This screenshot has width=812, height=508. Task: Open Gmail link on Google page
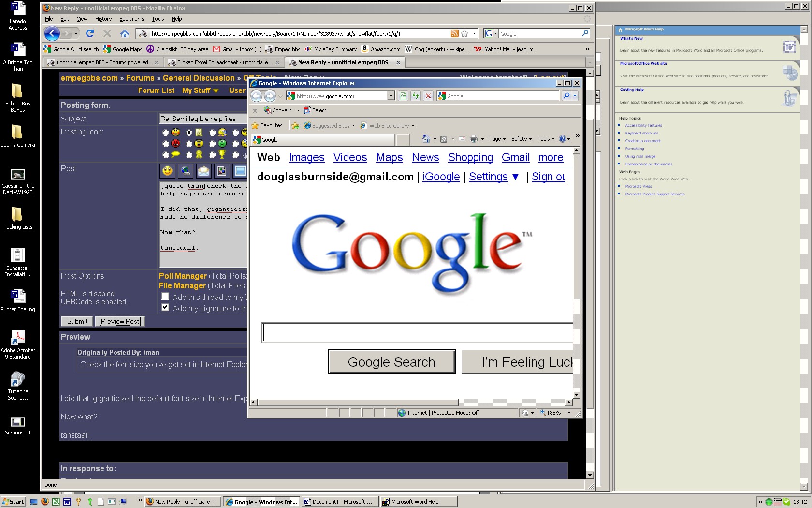coord(516,157)
